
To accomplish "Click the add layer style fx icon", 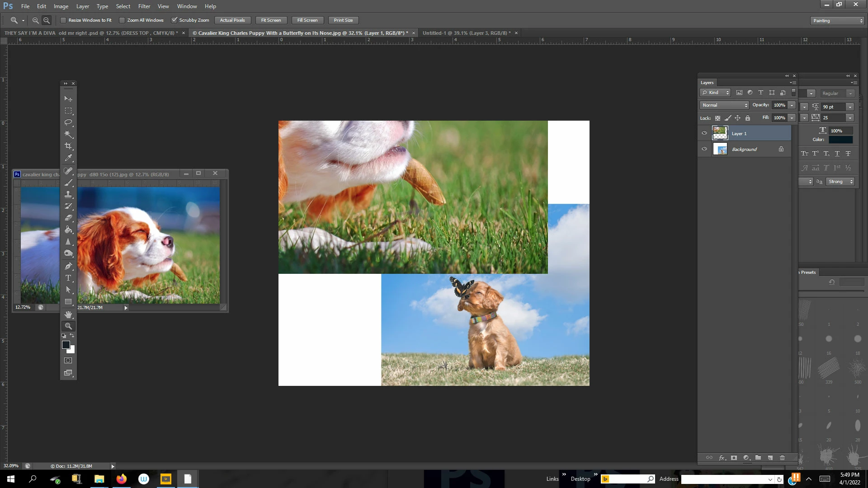I will click(722, 458).
